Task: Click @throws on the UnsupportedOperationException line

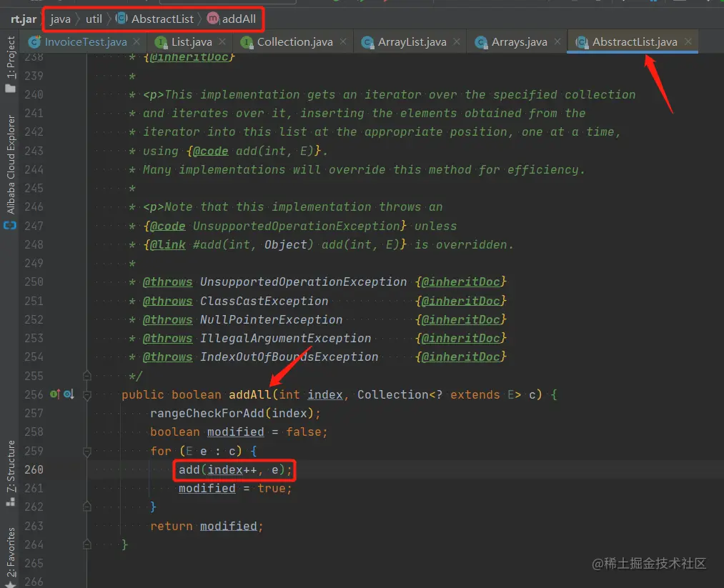Action: pos(168,282)
